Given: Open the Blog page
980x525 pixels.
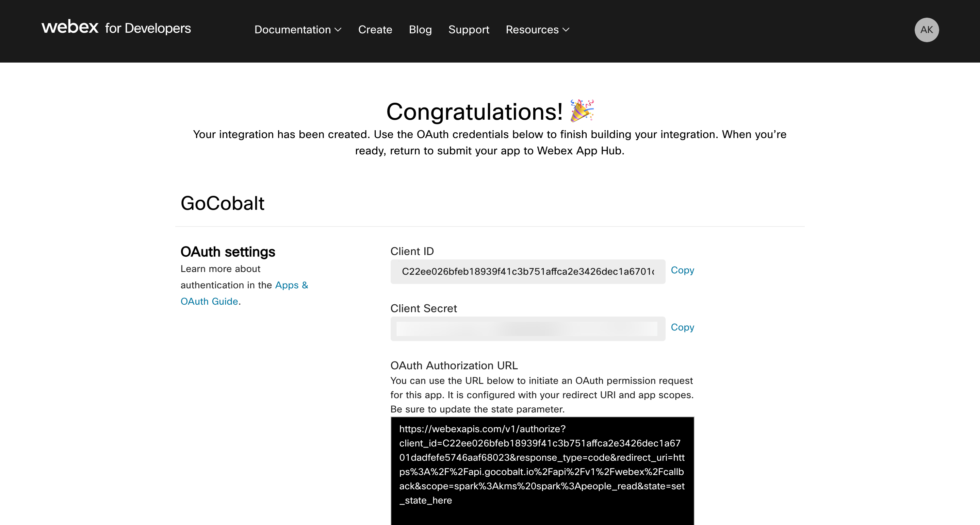Looking at the screenshot, I should pos(420,30).
